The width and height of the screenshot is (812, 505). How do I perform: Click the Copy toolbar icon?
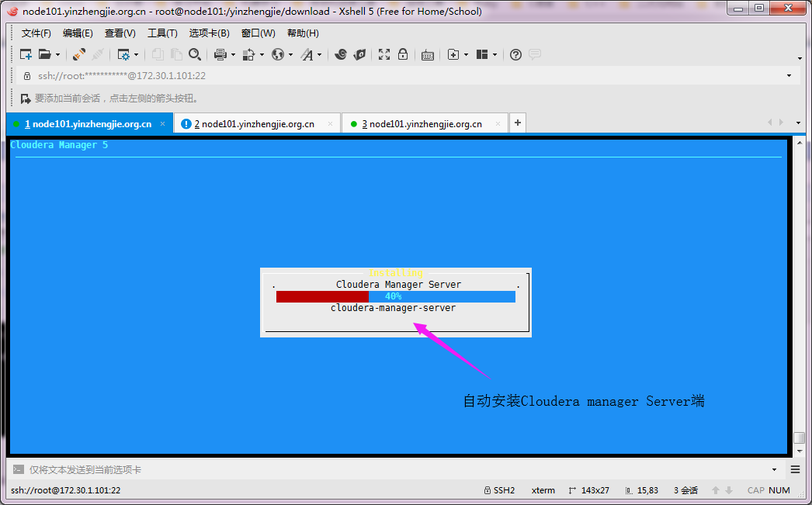point(158,54)
